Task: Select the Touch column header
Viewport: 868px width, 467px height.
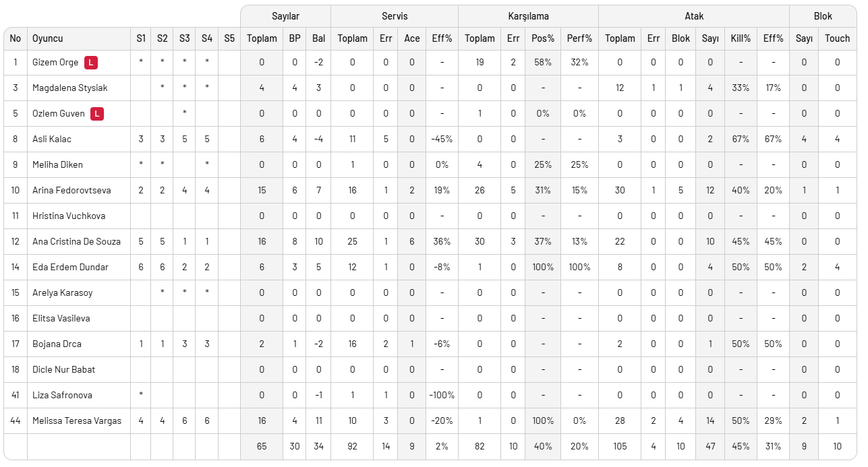Action: point(837,38)
